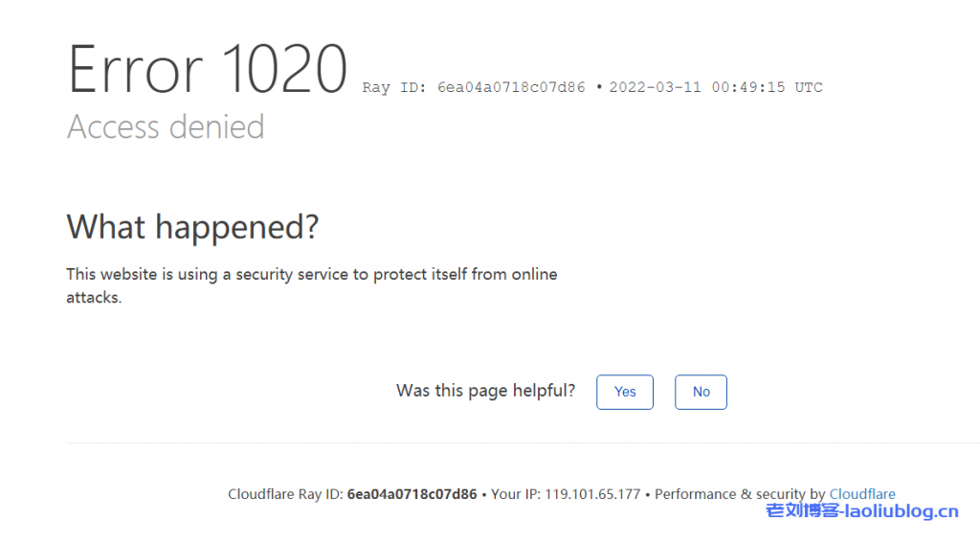This screenshot has width=980, height=542.
Task: Click the Your IP label in footer
Action: (x=516, y=494)
